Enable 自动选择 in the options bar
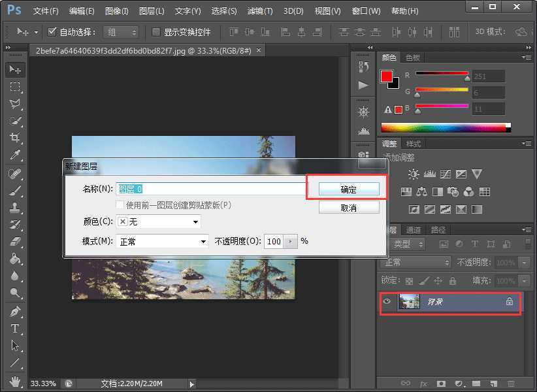This screenshot has height=392, width=537. coord(51,31)
